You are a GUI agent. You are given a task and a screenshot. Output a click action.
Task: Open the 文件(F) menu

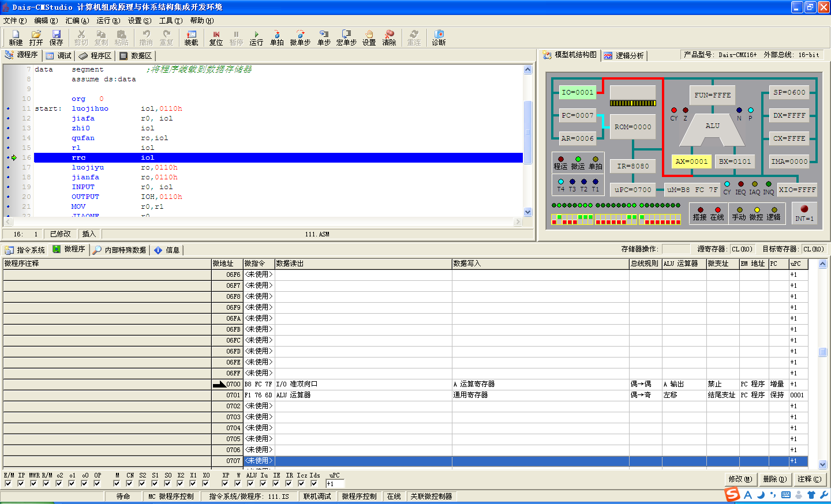click(x=15, y=20)
